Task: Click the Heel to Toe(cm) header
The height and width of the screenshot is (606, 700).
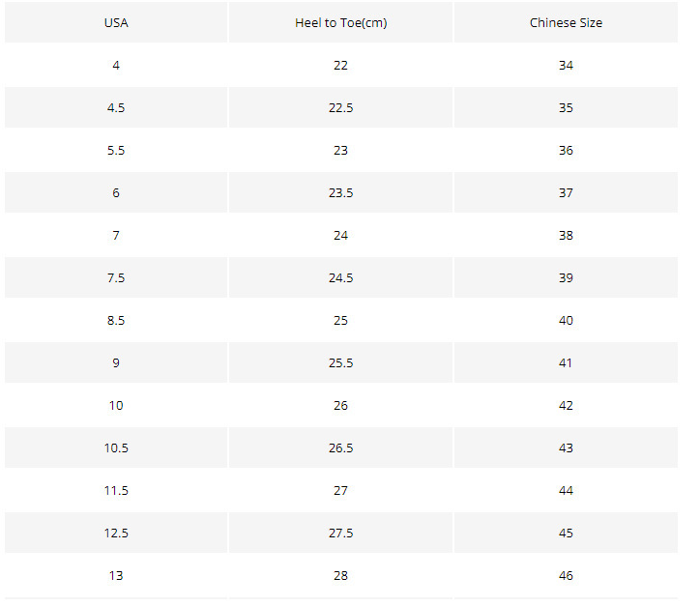Action: 340,23
